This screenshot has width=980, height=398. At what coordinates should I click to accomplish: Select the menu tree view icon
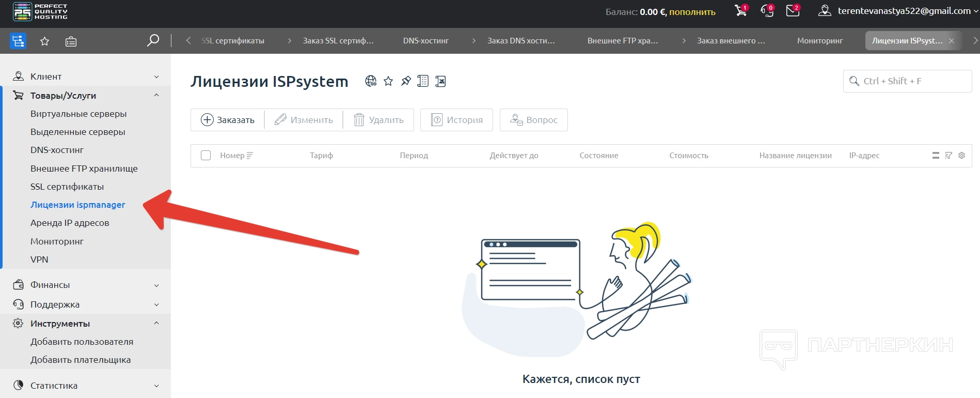(x=18, y=41)
